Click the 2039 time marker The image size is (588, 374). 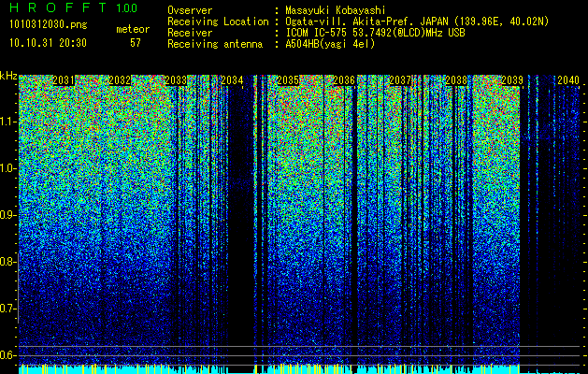(x=512, y=80)
